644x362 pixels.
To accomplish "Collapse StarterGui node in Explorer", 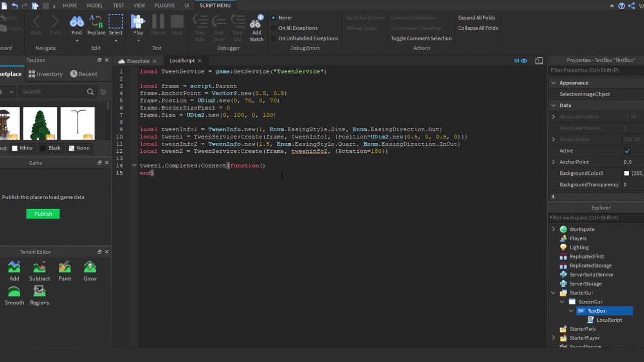I will coord(553,293).
